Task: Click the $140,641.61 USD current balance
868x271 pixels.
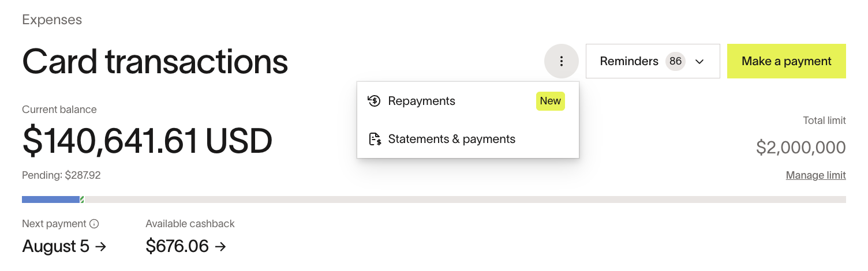Action: (147, 141)
